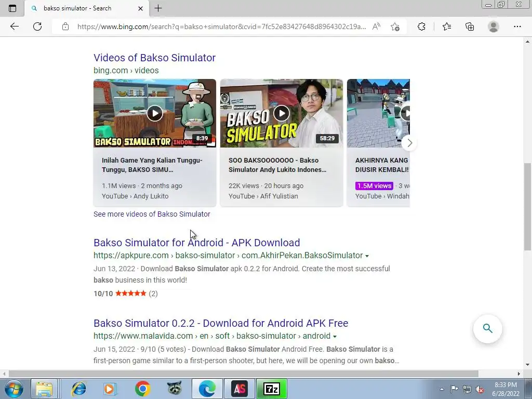Screen dimensions: 532x399
Task: Open a new tab with plus button
Action: [x=158, y=8]
